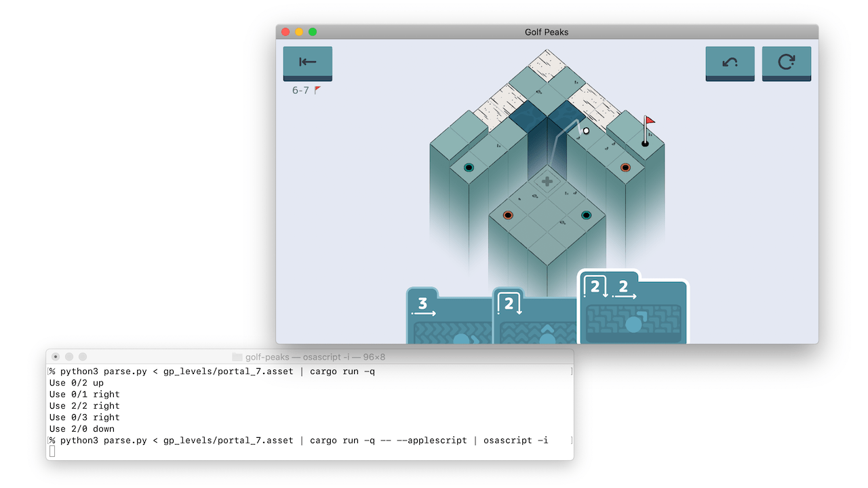Click the teal portal on the left pillar

469,167
